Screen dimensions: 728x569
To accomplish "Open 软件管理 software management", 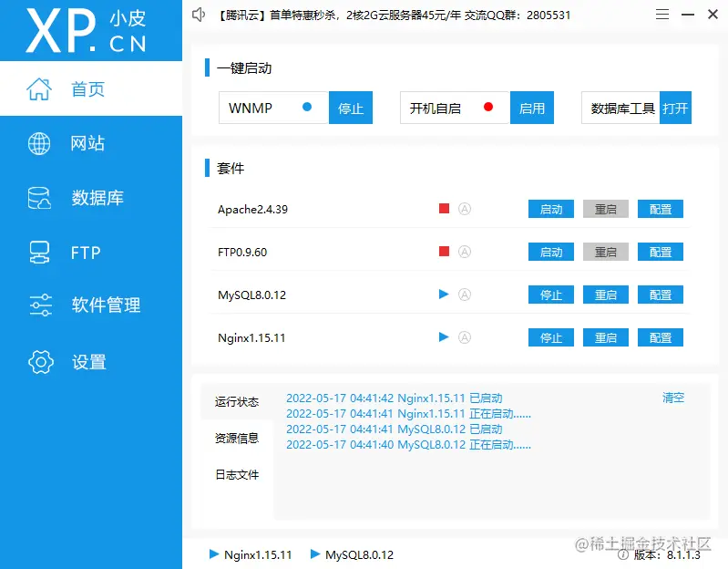I will pos(91,305).
